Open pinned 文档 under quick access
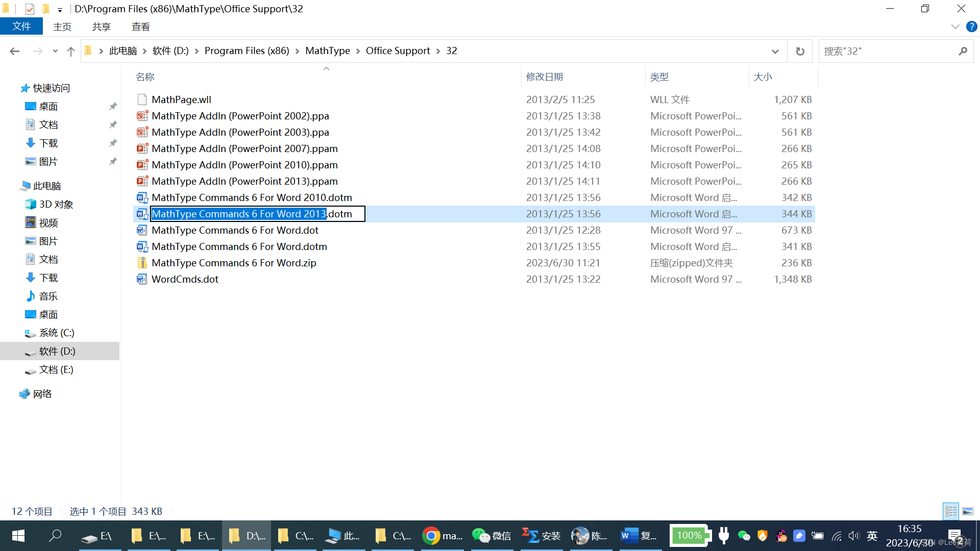 pyautogui.click(x=48, y=124)
